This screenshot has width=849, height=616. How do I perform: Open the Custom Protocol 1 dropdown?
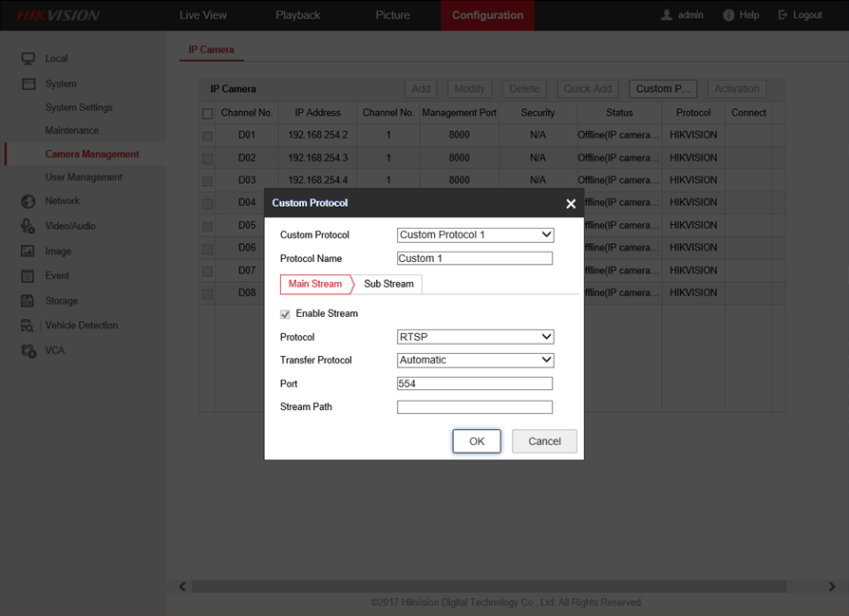(x=475, y=235)
